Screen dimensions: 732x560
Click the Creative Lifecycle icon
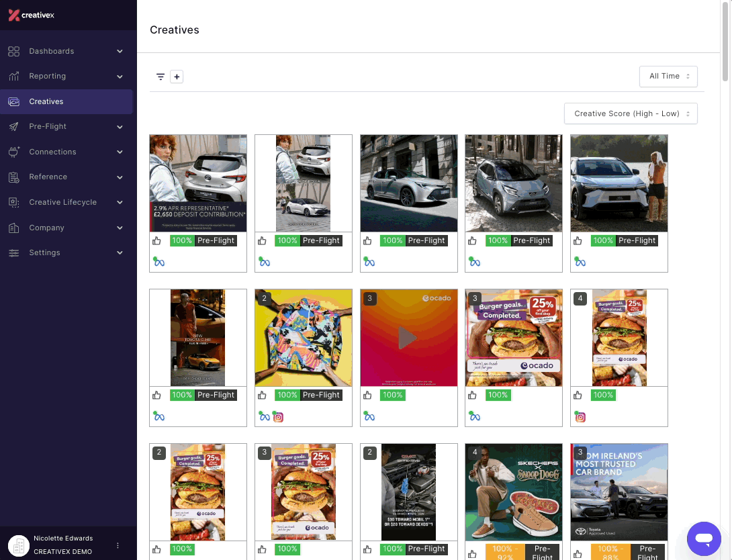tap(14, 202)
